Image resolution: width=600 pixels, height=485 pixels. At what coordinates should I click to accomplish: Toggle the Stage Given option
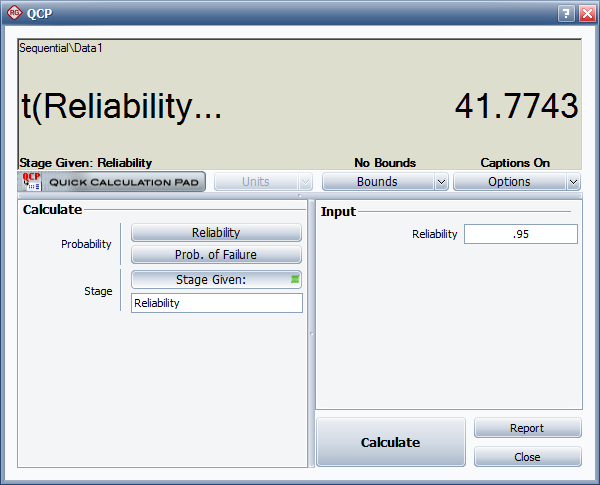[x=210, y=280]
